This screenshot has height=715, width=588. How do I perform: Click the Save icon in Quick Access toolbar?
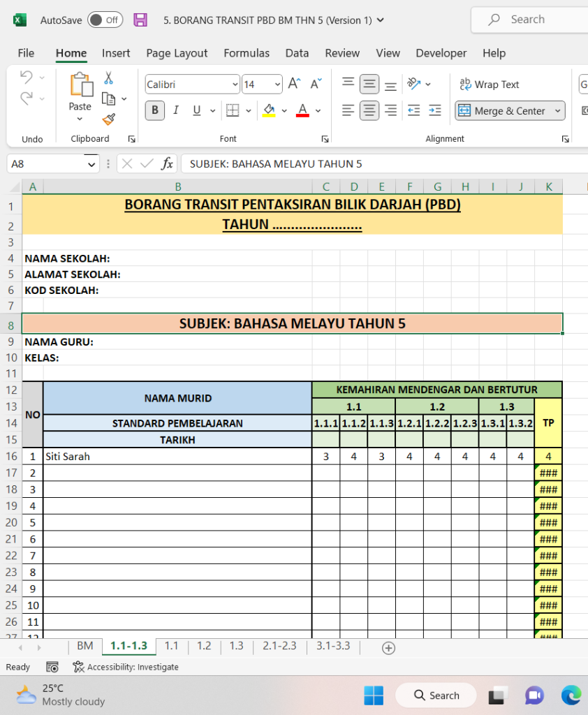coord(140,20)
